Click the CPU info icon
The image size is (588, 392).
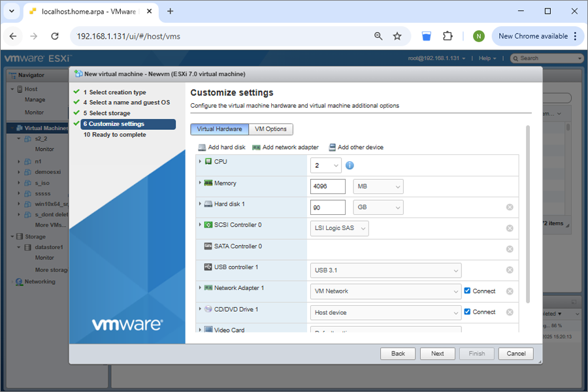point(350,165)
